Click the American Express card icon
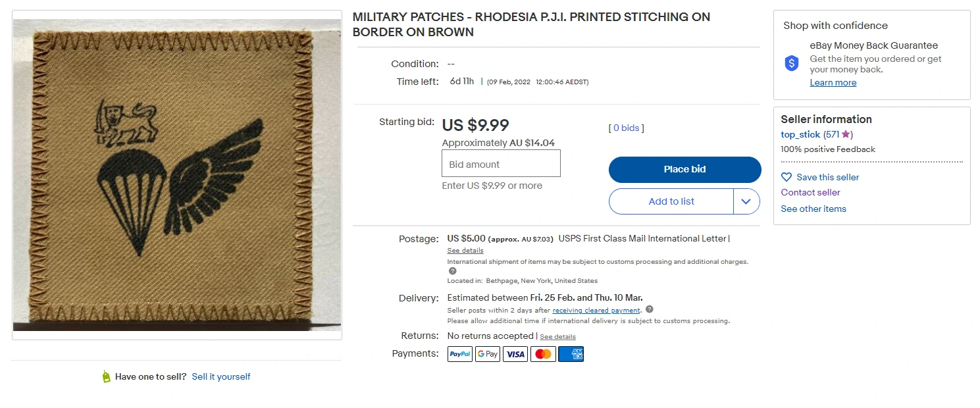Screen dimensions: 980x408 571,354
